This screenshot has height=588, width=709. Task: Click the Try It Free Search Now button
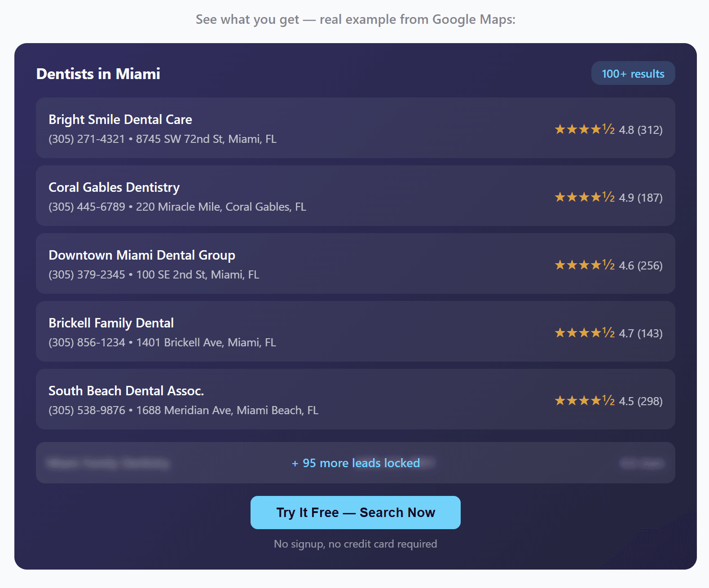click(x=355, y=513)
